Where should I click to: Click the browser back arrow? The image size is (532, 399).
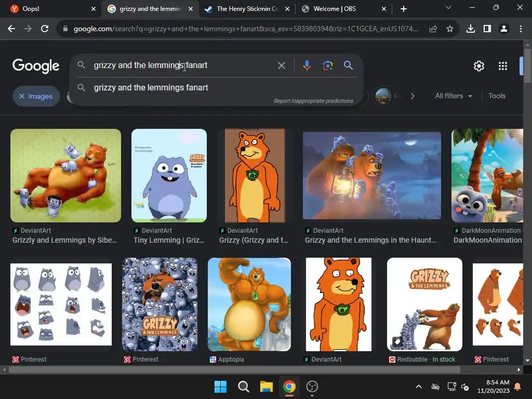click(11, 29)
